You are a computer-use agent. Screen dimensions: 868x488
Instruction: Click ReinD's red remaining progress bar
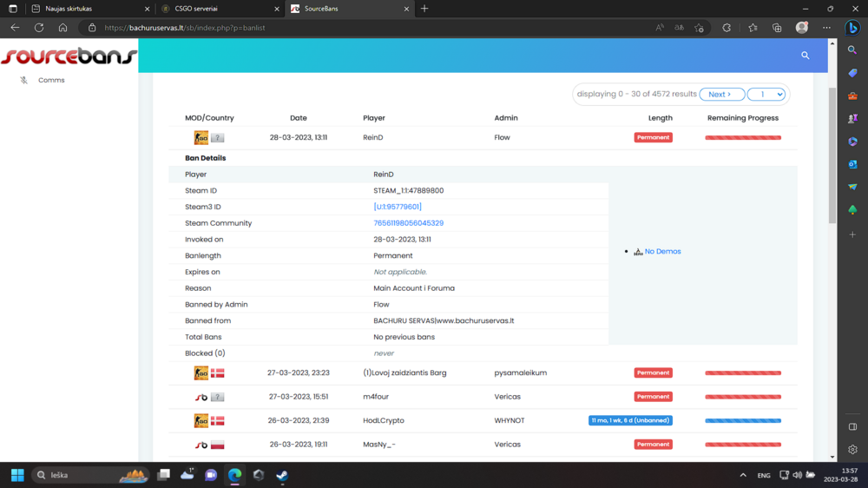(x=743, y=138)
